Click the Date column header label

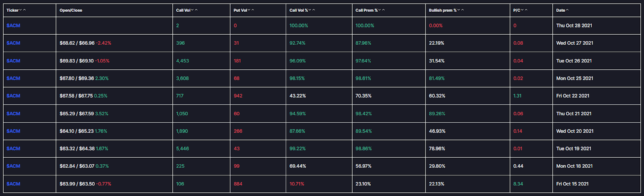[561, 10]
